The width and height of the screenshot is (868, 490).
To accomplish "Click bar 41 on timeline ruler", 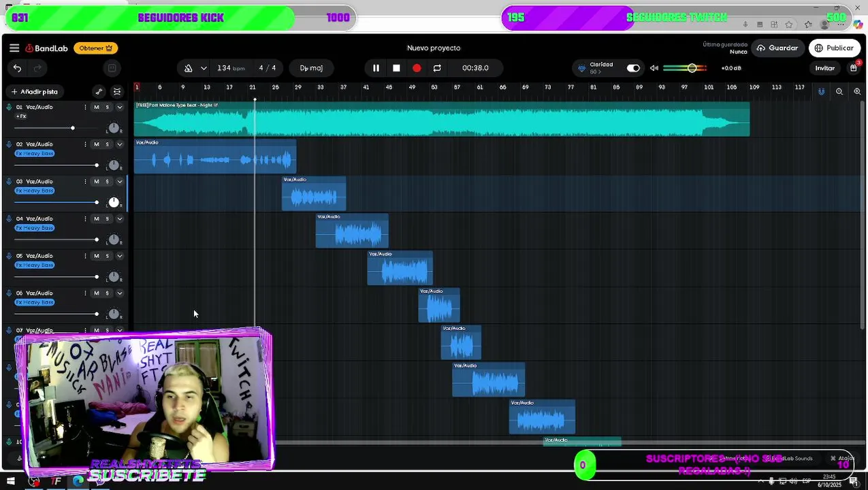I will coord(366,87).
